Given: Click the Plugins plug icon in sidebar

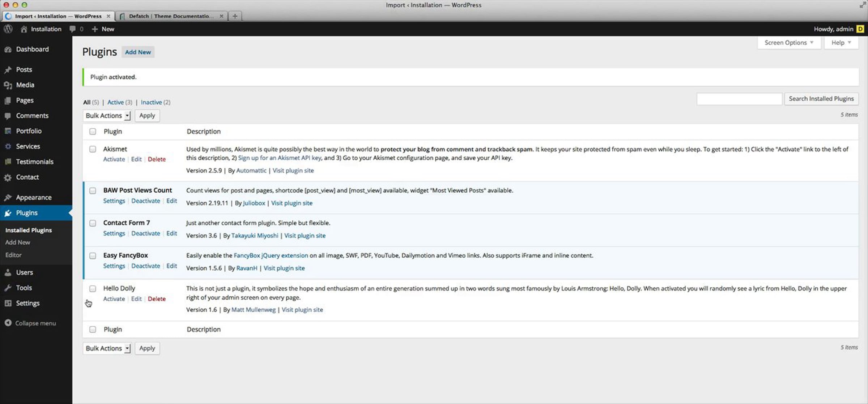Looking at the screenshot, I should [x=8, y=213].
